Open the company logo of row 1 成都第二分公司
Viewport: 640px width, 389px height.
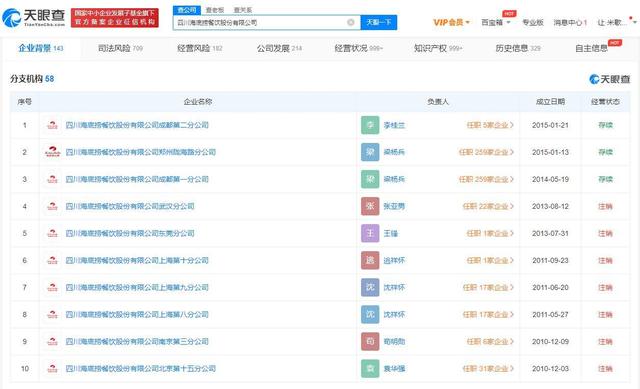[x=52, y=125]
